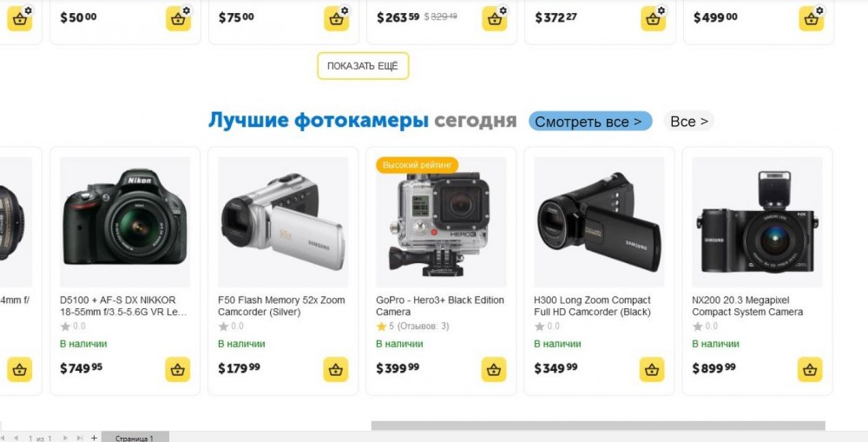
Task: Click cart icon next to $50.00 price
Action: 178,19
